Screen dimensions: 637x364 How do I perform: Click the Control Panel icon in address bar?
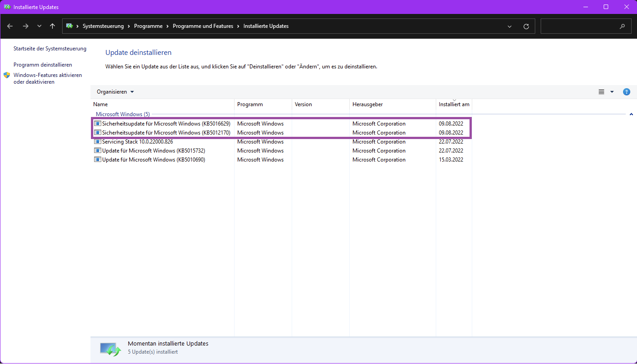click(70, 26)
